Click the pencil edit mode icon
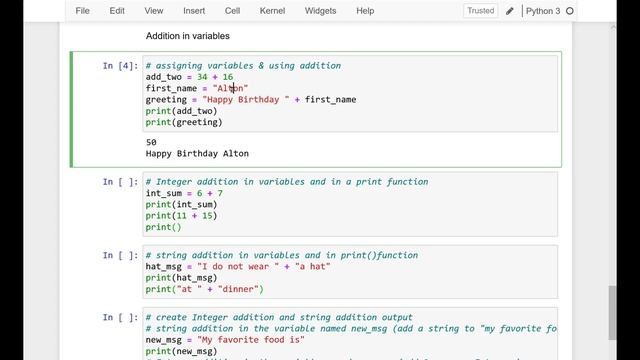The height and width of the screenshot is (360, 640). tap(509, 11)
